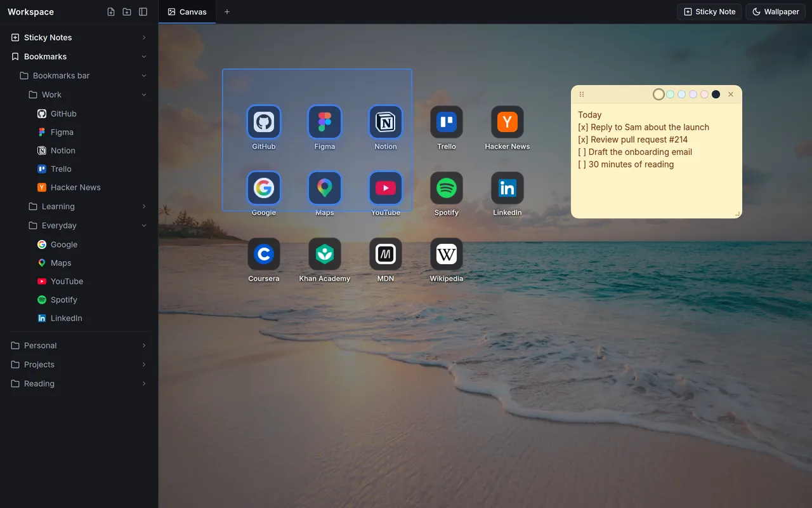Open the Spotify shortcut tile on the canvas
Screen dimensions: 812x508
(447, 188)
